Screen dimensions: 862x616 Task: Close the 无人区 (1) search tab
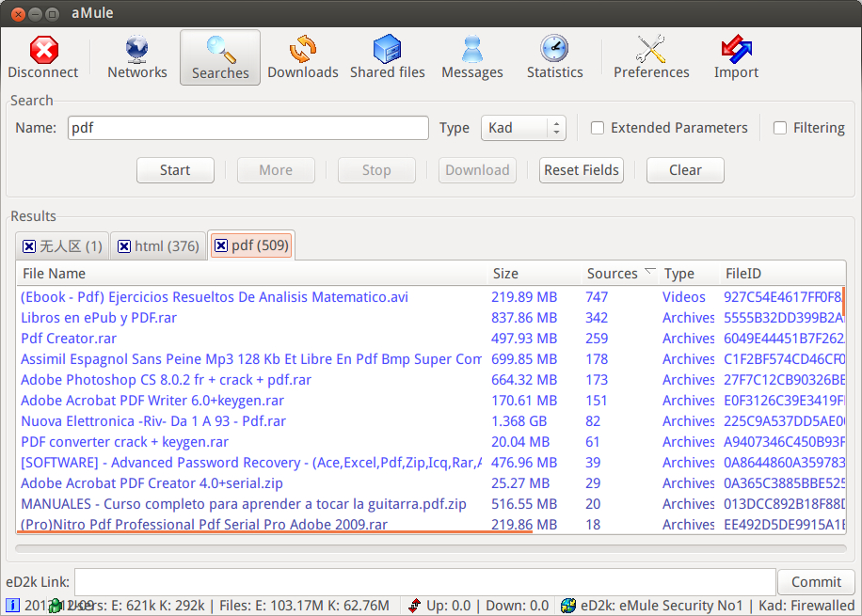pyautogui.click(x=29, y=246)
